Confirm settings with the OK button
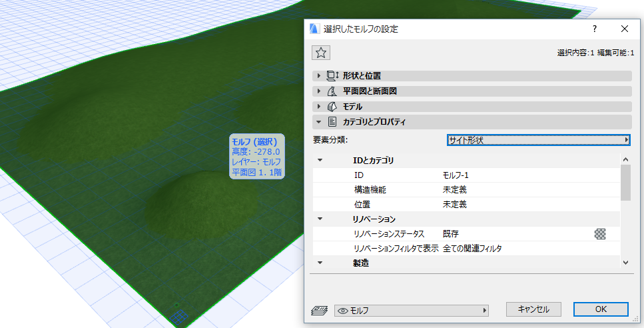The width and height of the screenshot is (644, 328). tap(601, 309)
